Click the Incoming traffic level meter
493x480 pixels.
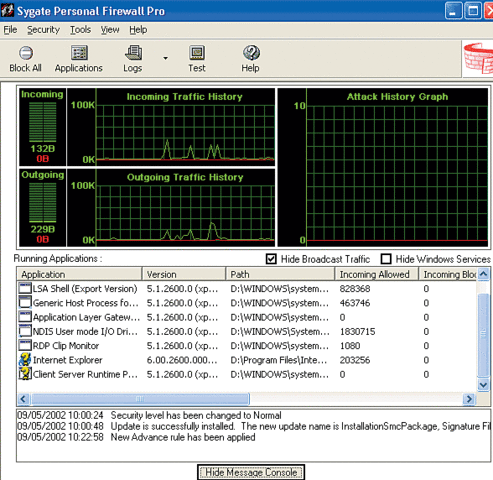coord(43,122)
